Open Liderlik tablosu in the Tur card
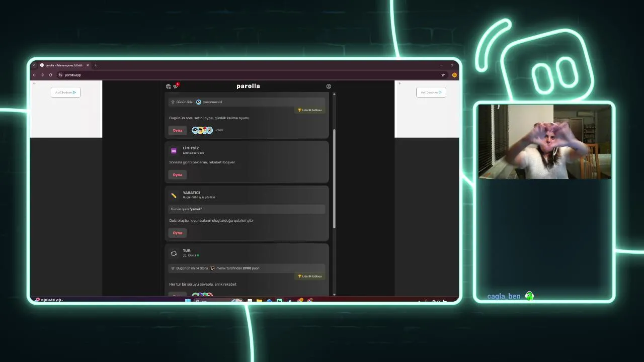This screenshot has height=362, width=644. [309, 276]
